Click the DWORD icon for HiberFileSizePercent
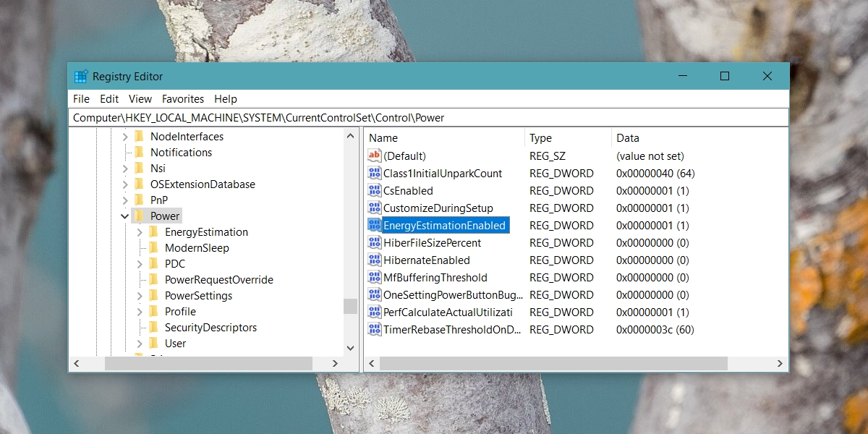868x434 pixels. 375,242
